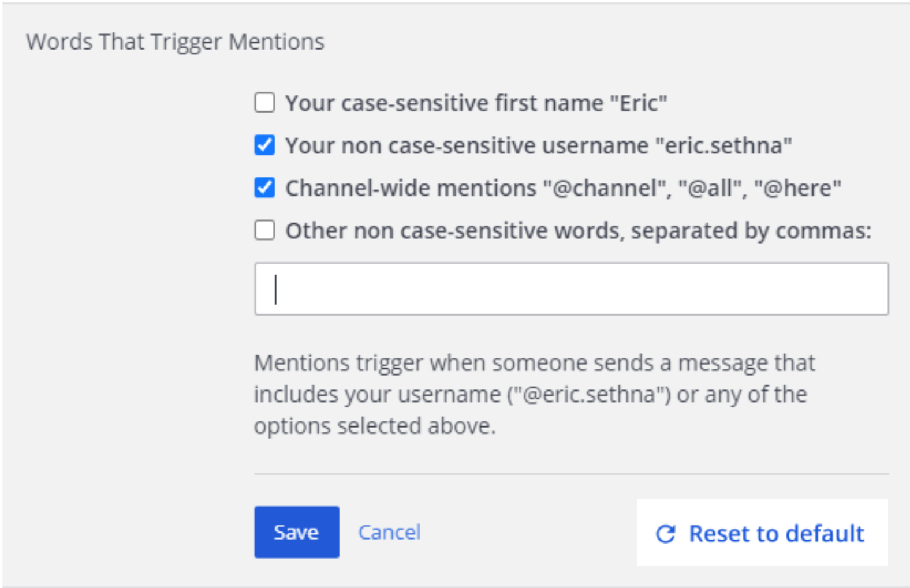
Task: Cancel editing the mention triggers
Action: (x=389, y=532)
